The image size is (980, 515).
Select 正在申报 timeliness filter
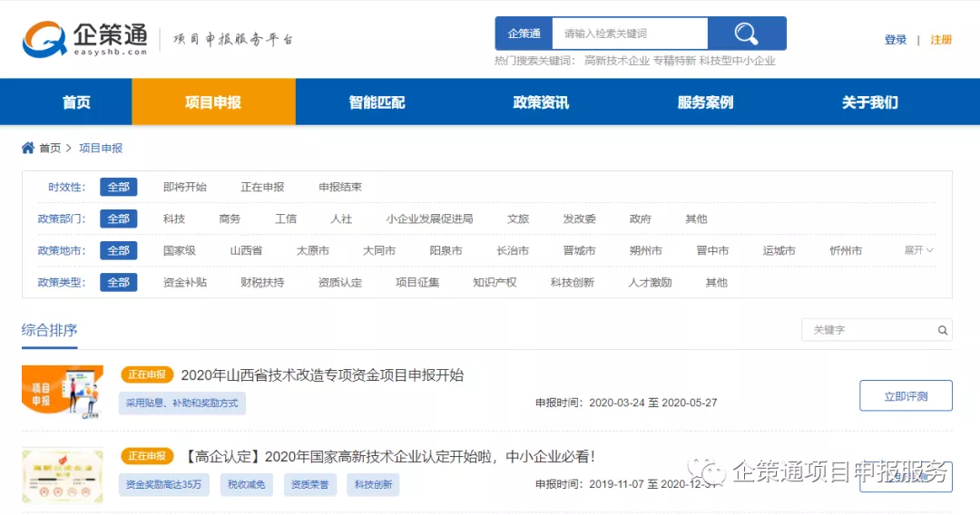pos(262,187)
